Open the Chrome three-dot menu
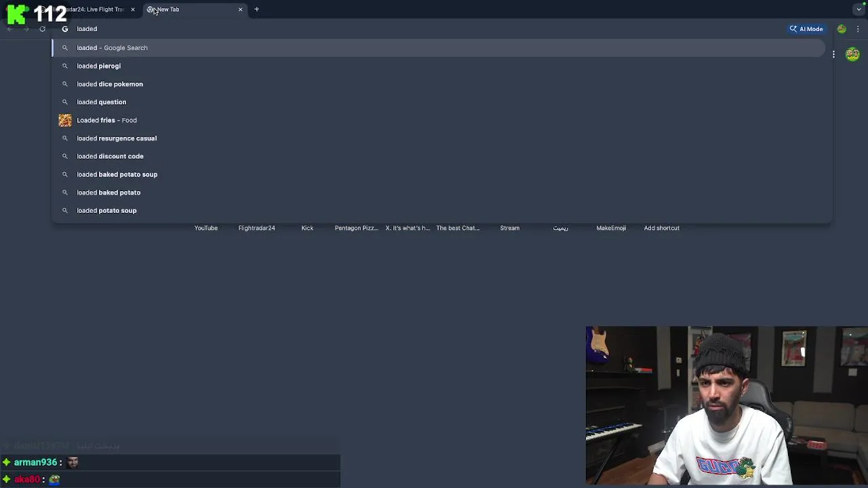This screenshot has height=488, width=868. click(858, 28)
